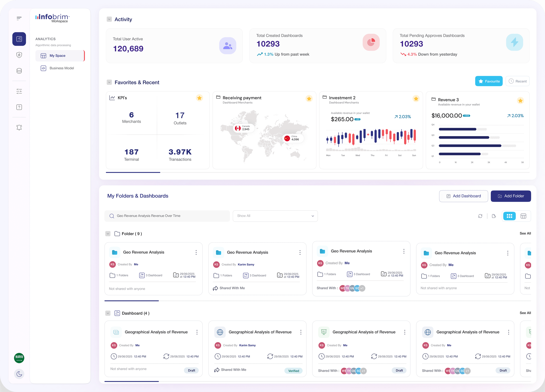Click See All for the Folder section
Image resolution: width=545 pixels, height=392 pixels.
525,233
